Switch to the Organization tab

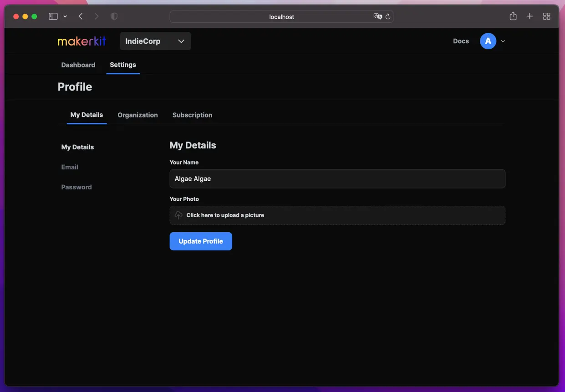coord(137,115)
